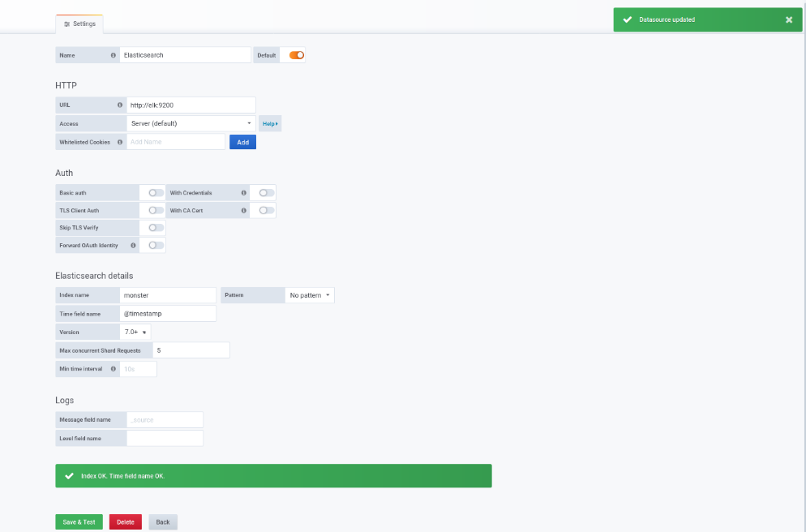Click the URL field info icon
The width and height of the screenshot is (806, 532).
coord(120,105)
